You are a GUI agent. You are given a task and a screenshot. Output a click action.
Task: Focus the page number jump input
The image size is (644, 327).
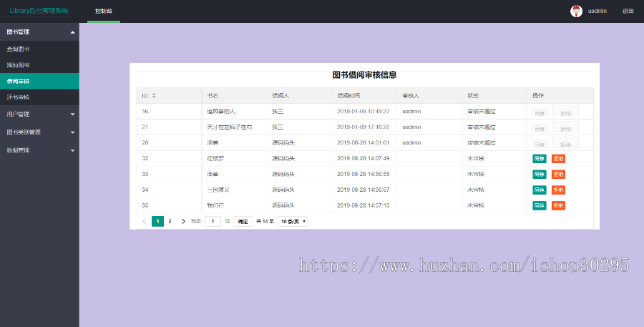[x=213, y=221]
